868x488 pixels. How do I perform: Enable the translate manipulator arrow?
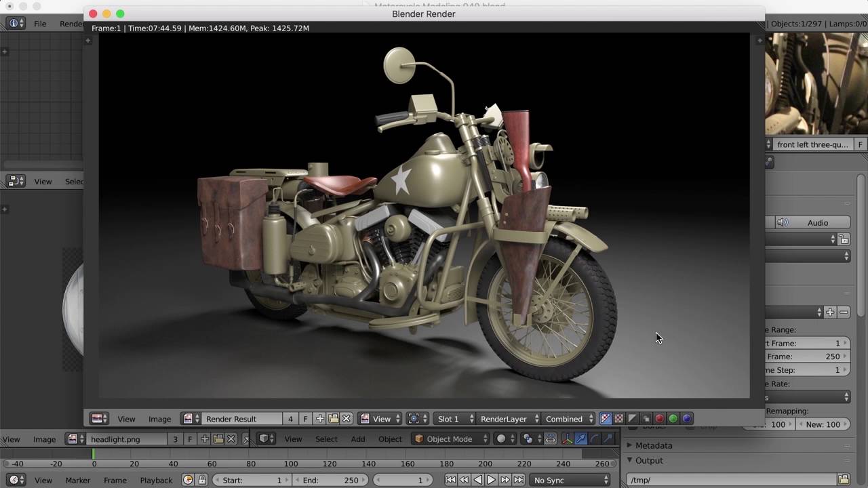(580, 439)
